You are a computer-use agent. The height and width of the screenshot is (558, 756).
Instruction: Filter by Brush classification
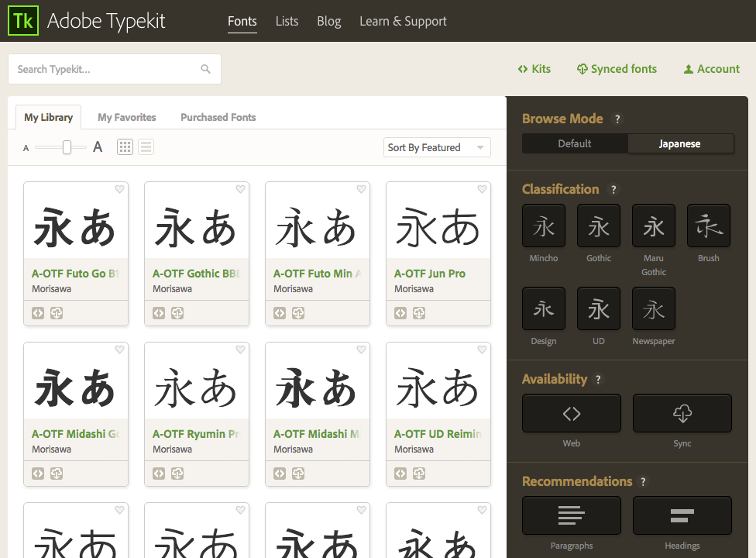(x=708, y=226)
